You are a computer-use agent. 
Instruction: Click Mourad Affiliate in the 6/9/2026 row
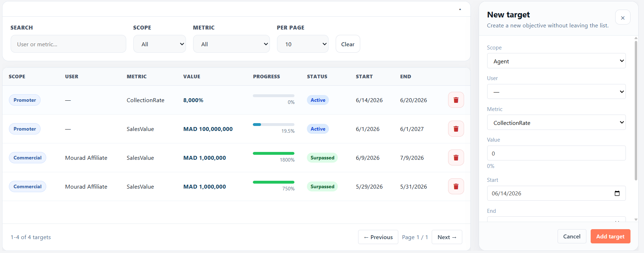[x=86, y=158]
